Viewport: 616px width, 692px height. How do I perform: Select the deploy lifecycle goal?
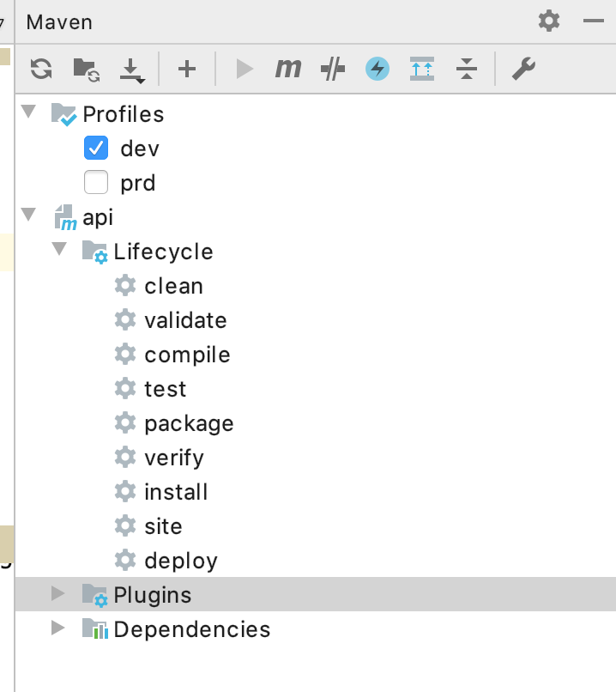[x=181, y=561]
